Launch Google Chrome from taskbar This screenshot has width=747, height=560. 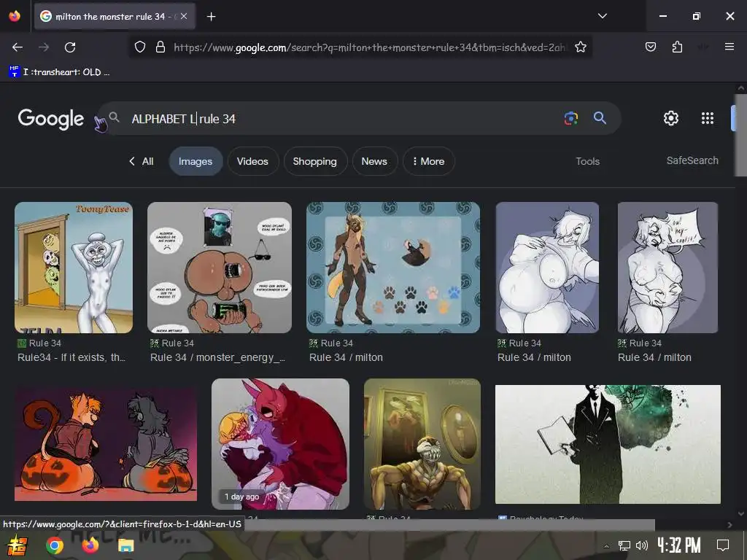[x=55, y=545]
